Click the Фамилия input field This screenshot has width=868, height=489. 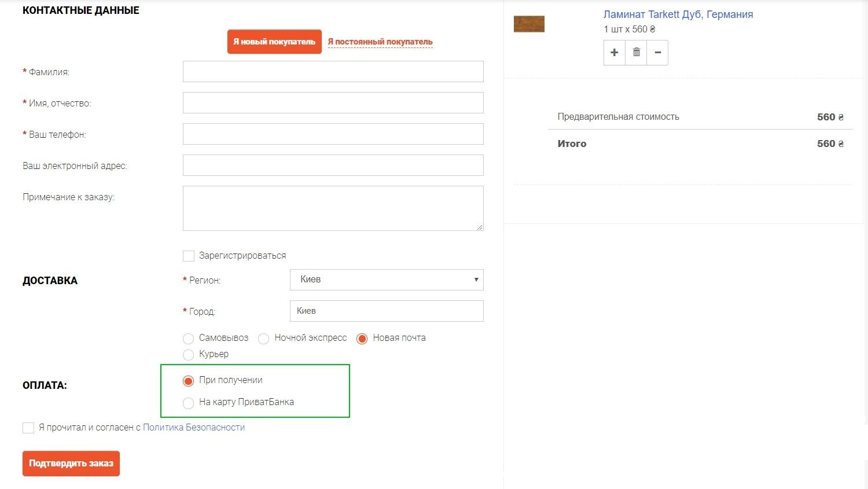coord(333,72)
